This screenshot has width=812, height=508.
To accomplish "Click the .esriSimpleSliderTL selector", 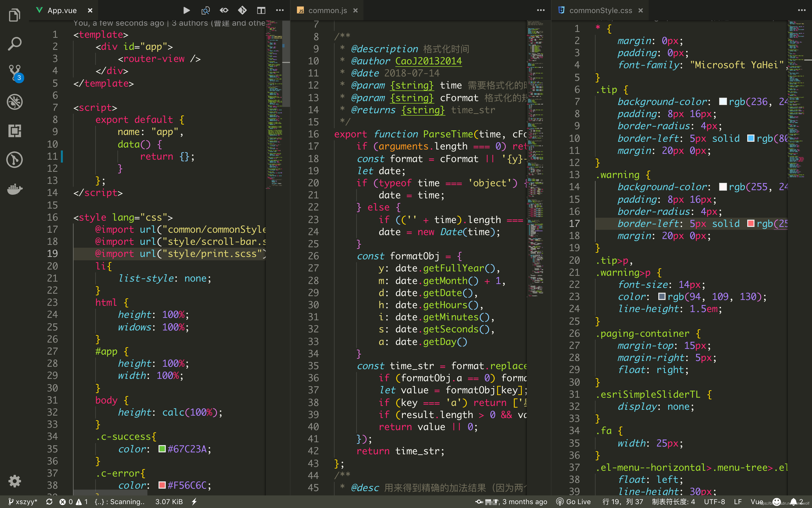I will tap(648, 395).
